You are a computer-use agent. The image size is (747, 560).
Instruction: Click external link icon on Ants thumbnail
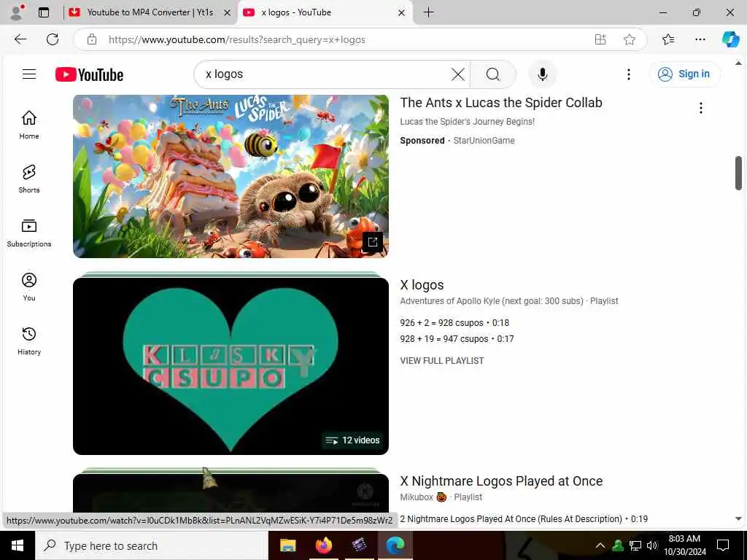[373, 241]
